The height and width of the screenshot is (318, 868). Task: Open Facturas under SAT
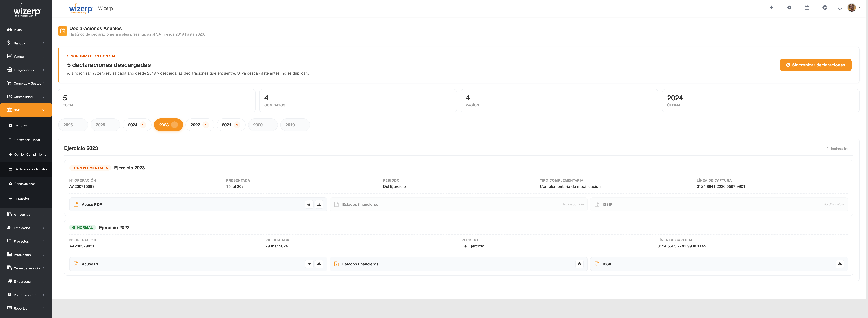26,125
